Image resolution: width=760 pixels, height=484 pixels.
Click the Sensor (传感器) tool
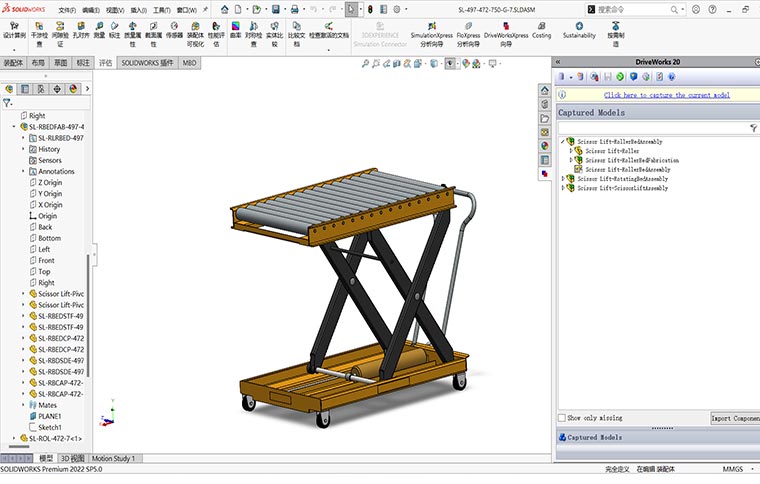175,32
